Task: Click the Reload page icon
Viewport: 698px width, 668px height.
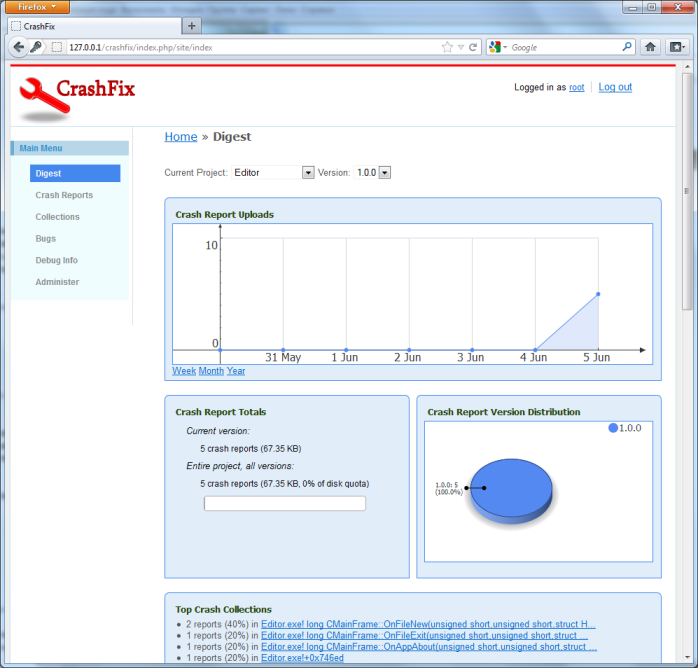Action: pyautogui.click(x=473, y=47)
